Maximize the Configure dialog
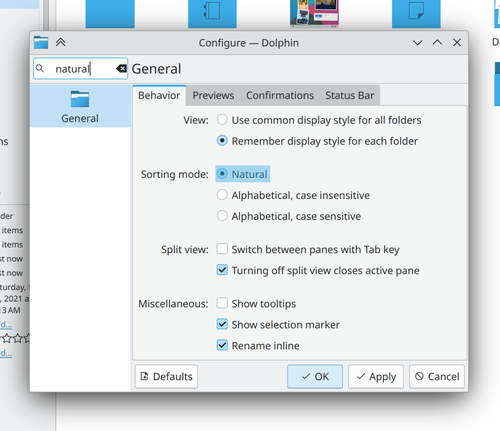500x431 pixels. [x=437, y=43]
